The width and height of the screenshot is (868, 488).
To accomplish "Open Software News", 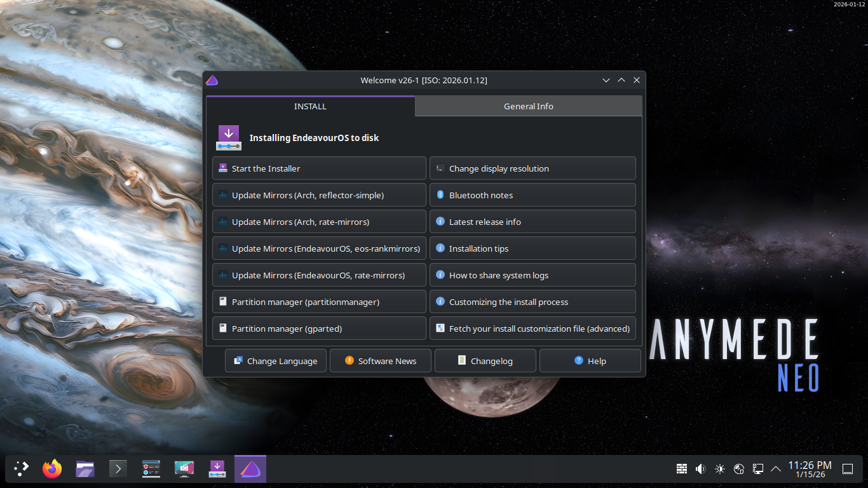I will click(x=381, y=361).
